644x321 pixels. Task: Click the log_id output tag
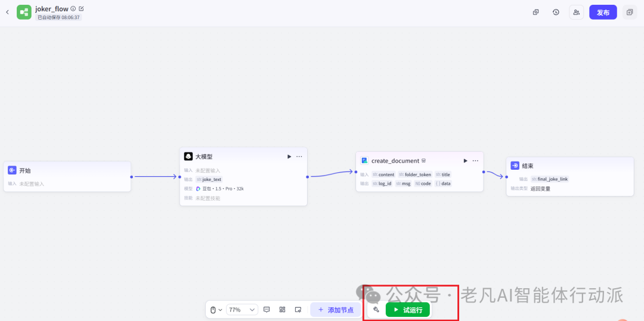click(382, 183)
